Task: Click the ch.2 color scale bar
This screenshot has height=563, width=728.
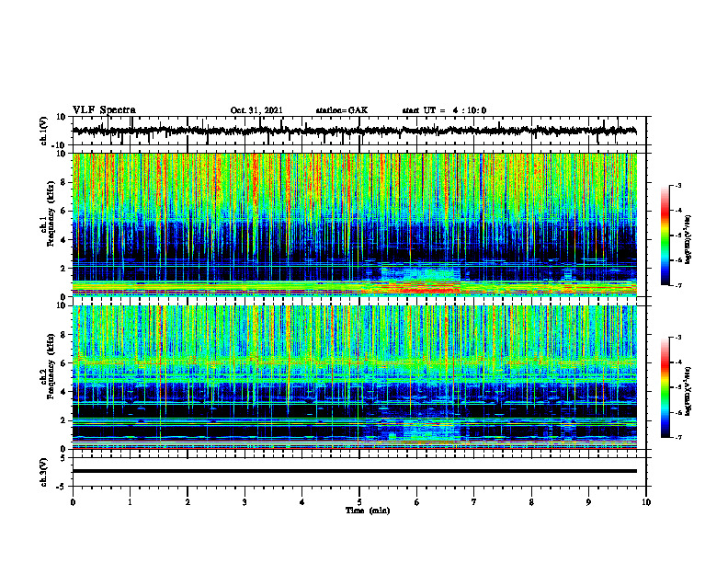Action: tap(665, 387)
